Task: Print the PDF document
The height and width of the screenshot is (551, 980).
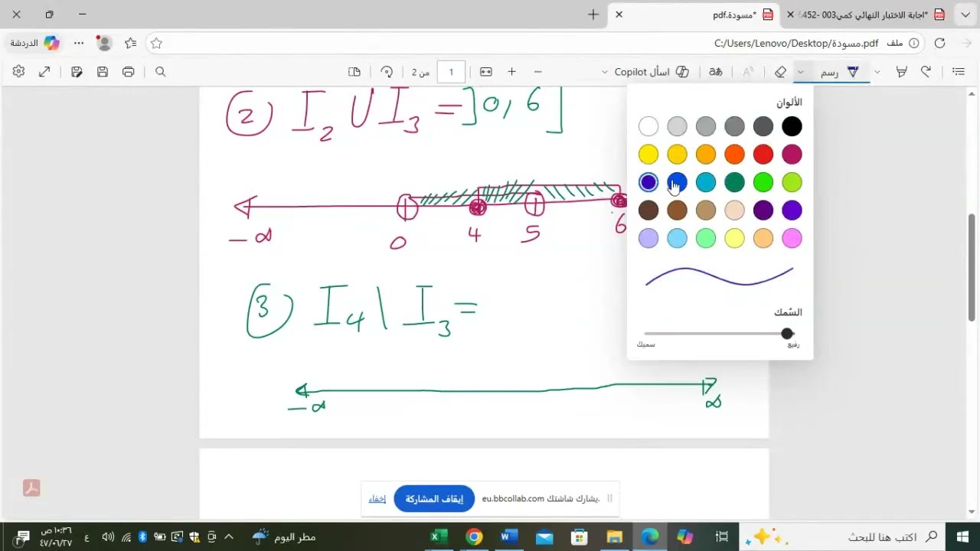Action: pyautogui.click(x=129, y=72)
